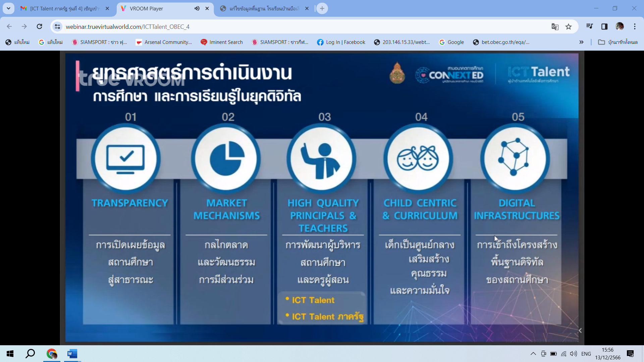The height and width of the screenshot is (362, 644).
Task: Open Chrome profile avatar
Action: click(x=620, y=26)
